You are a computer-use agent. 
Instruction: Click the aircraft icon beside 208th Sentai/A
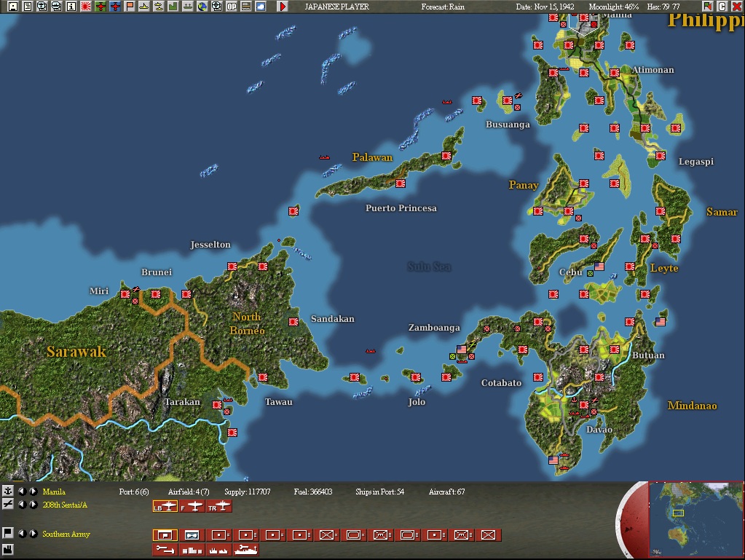[x=7, y=505]
